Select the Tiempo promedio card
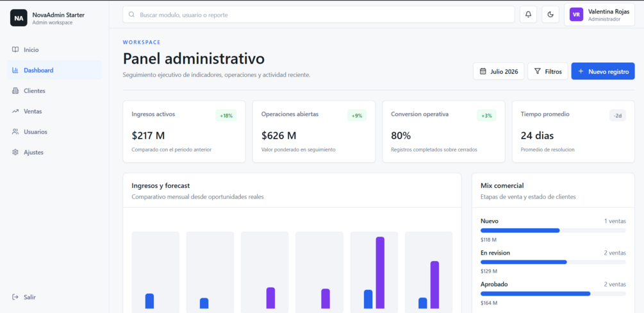The height and width of the screenshot is (313, 644). click(574, 131)
